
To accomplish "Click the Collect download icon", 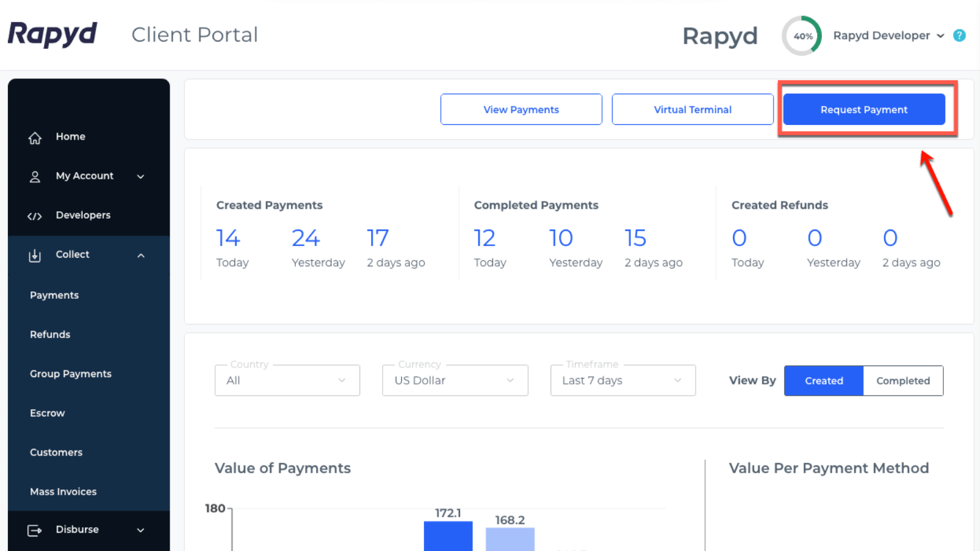I will [35, 255].
